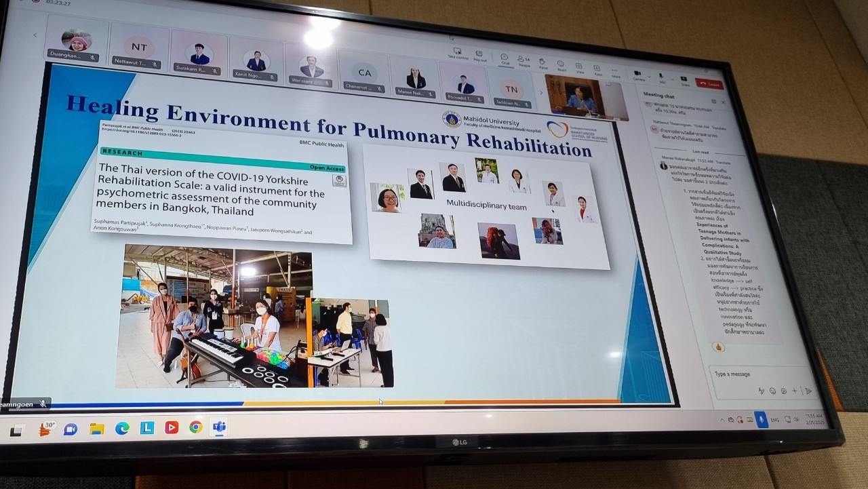Open the React emoji menu
The width and height of the screenshot is (868, 489).
561,64
